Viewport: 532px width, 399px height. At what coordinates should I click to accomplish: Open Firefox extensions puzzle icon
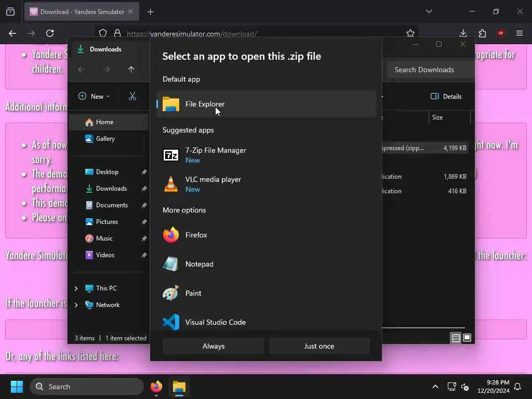tap(482, 33)
